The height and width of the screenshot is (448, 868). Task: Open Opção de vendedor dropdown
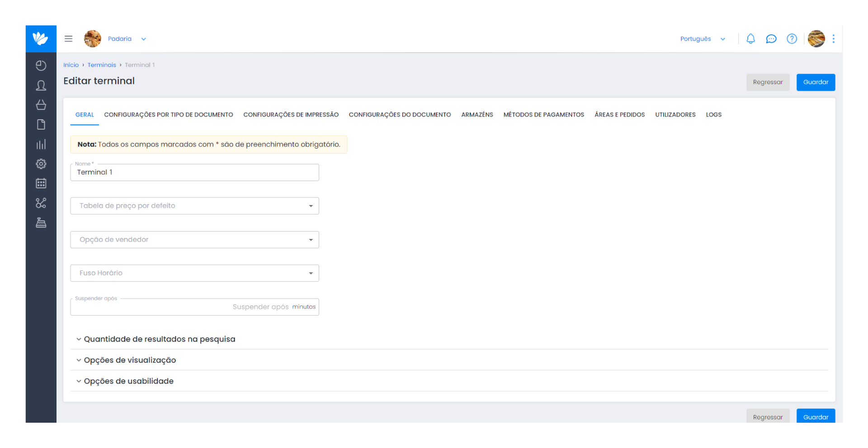tap(194, 240)
